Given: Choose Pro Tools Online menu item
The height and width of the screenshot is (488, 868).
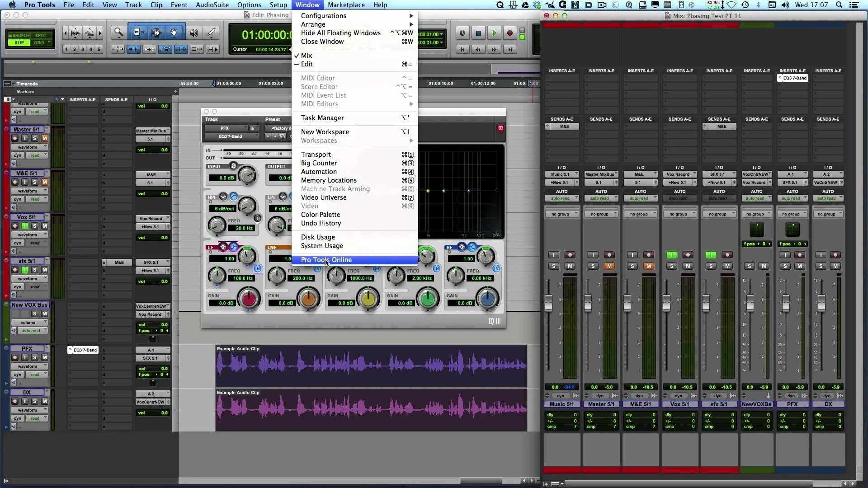Looking at the screenshot, I should (x=326, y=260).
